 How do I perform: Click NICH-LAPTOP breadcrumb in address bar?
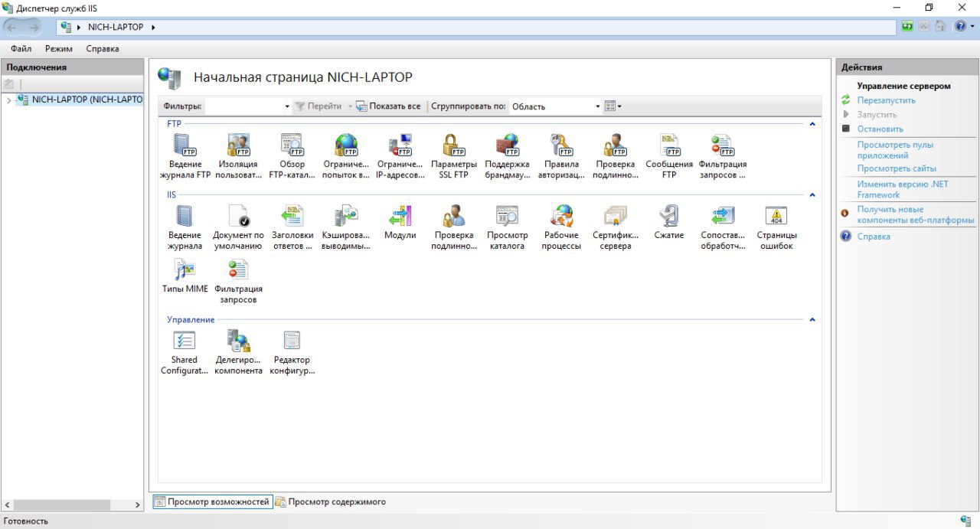point(116,27)
